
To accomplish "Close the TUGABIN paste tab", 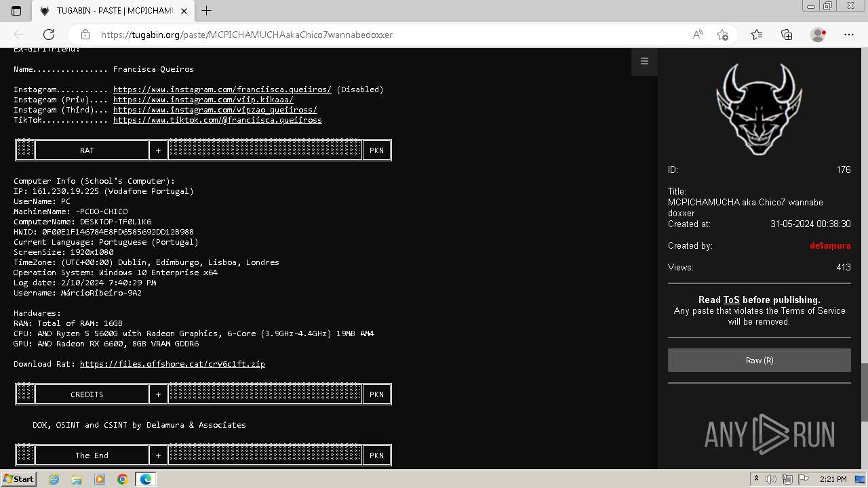I will coord(185,11).
